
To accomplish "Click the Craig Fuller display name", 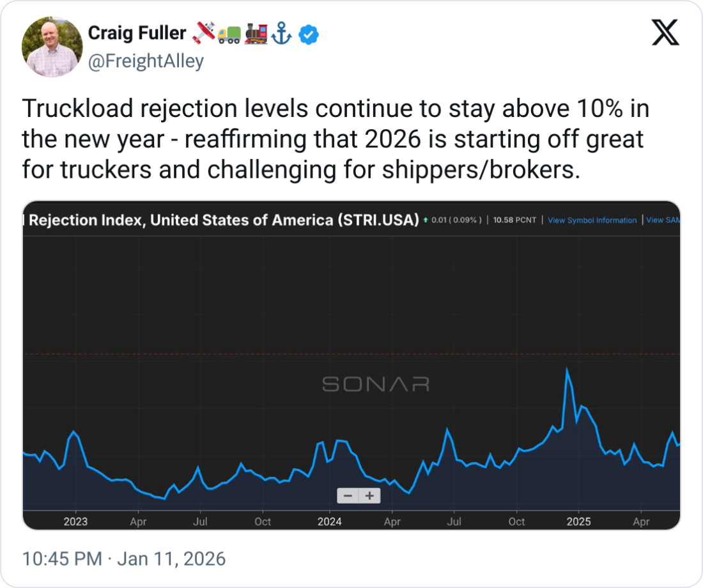I will point(137,33).
